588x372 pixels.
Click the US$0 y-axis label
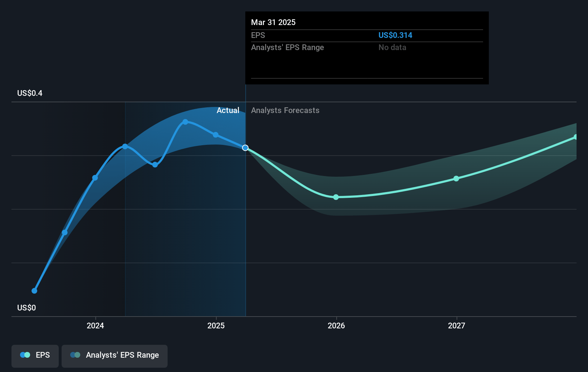pyautogui.click(x=26, y=308)
